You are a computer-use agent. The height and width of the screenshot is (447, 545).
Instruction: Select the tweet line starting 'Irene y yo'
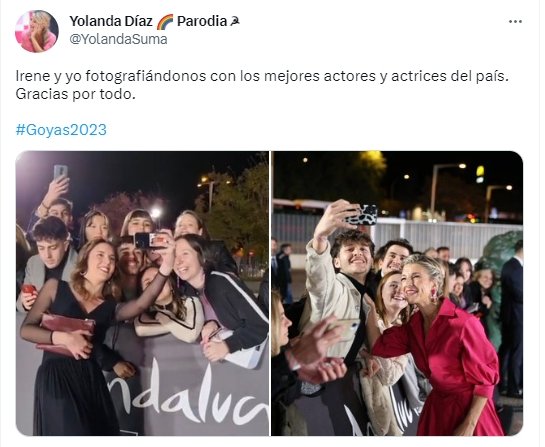tap(262, 76)
